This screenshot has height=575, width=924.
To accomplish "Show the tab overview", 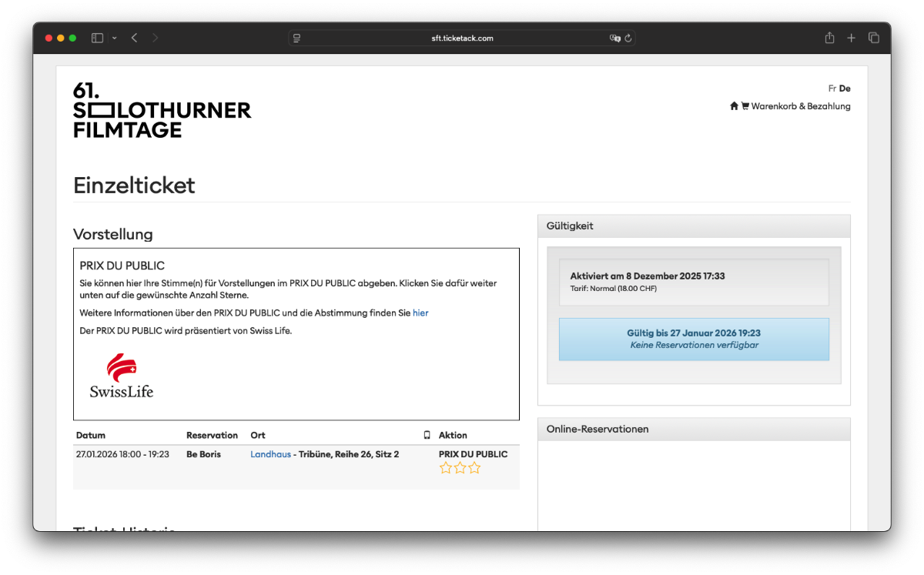I will point(874,38).
